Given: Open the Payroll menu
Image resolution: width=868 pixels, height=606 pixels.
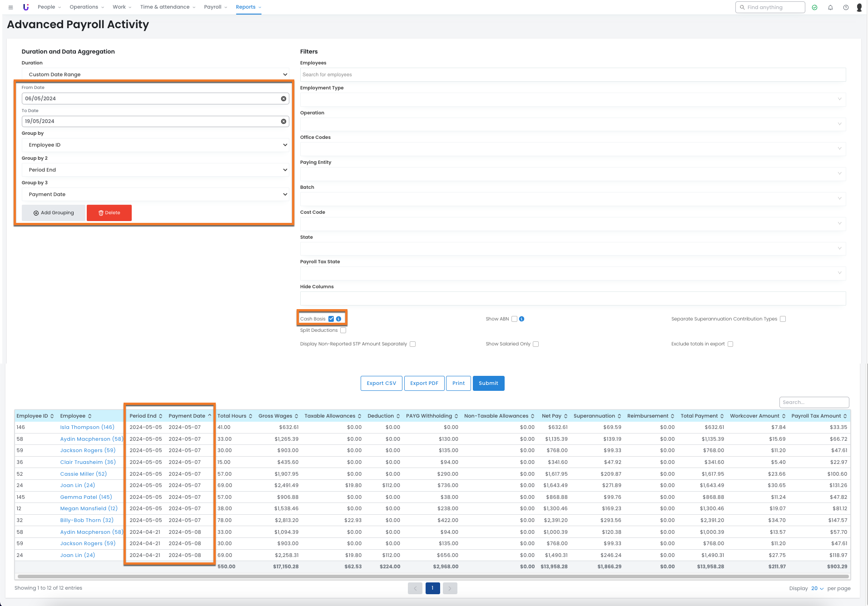Looking at the screenshot, I should (x=215, y=7).
